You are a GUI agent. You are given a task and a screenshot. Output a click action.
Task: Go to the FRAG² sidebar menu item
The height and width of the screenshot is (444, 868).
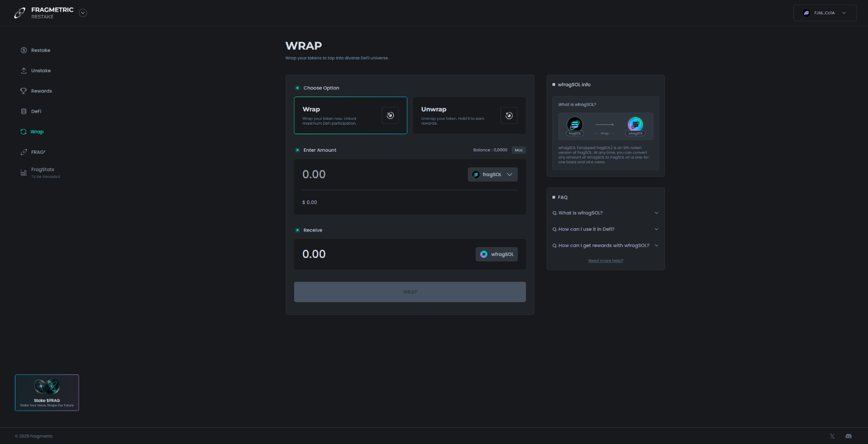point(38,152)
